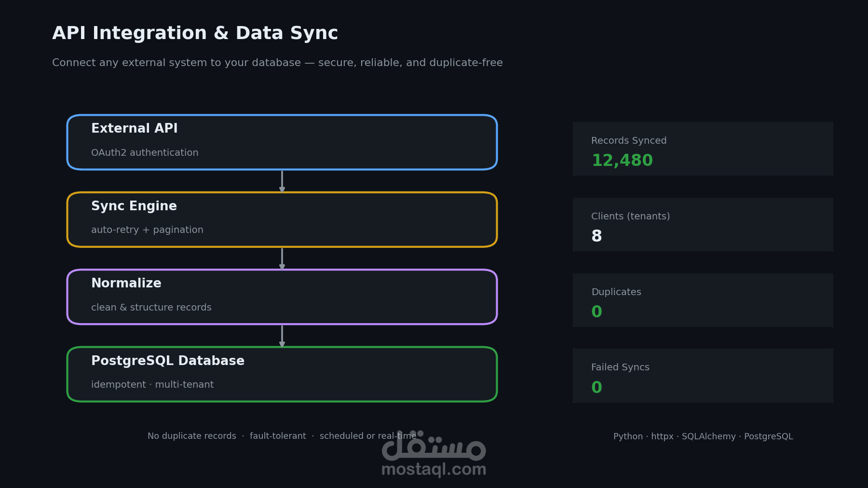
Task: Click the subtitle starting with Connect any external system
Action: 277,63
